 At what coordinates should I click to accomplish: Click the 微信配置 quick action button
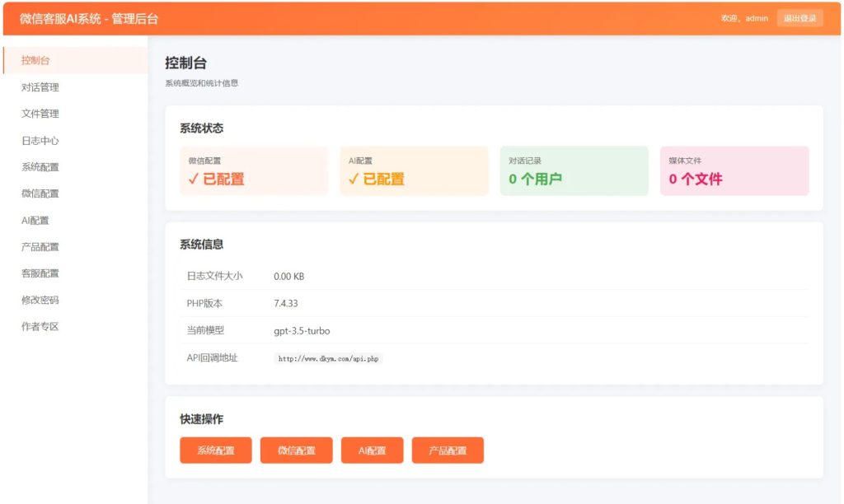pos(296,450)
